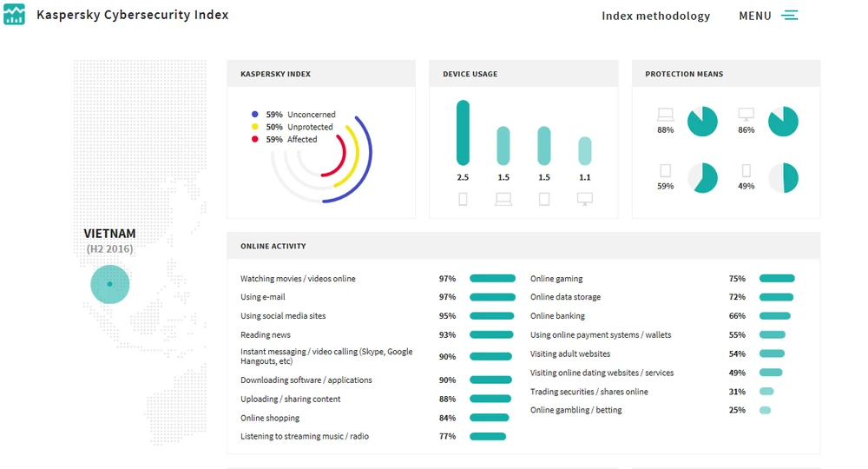
Task: Select the Vietnam marker on the map
Action: pyautogui.click(x=109, y=284)
